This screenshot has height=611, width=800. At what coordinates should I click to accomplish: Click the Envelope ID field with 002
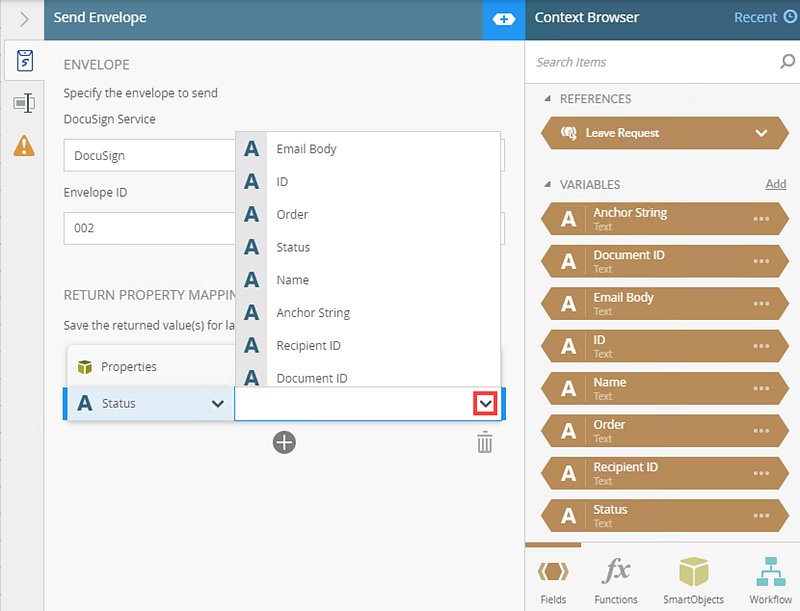tap(149, 228)
